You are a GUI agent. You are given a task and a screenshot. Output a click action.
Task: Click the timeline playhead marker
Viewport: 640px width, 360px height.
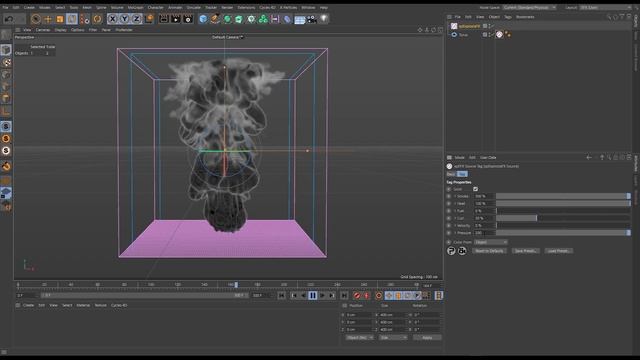236,284
